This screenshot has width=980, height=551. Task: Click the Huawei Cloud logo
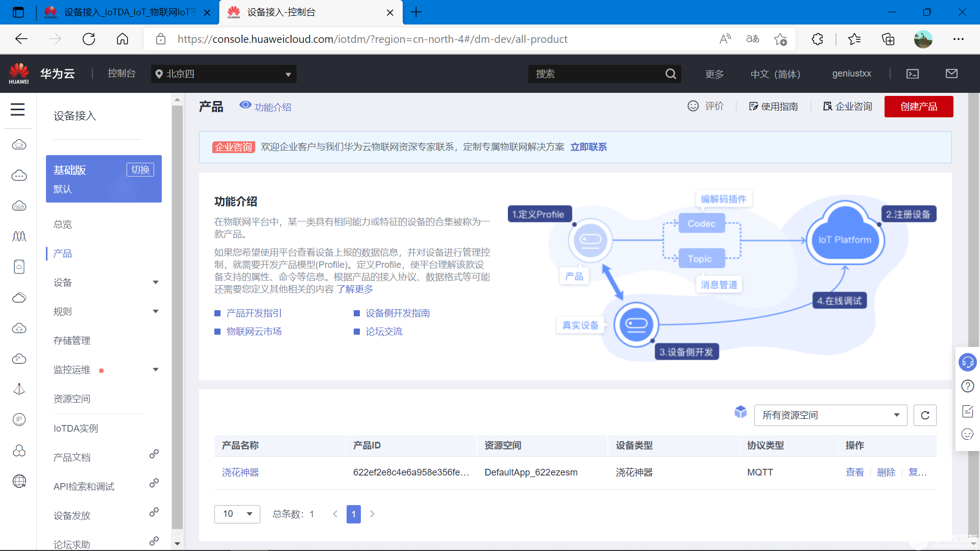click(x=19, y=73)
